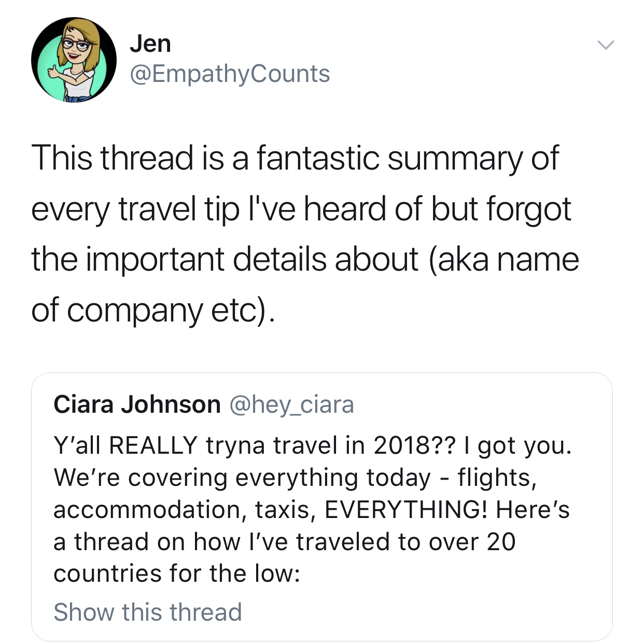This screenshot has height=644, width=644.
Task: Visit the @EmpathyCounts handle
Action: pos(230,74)
